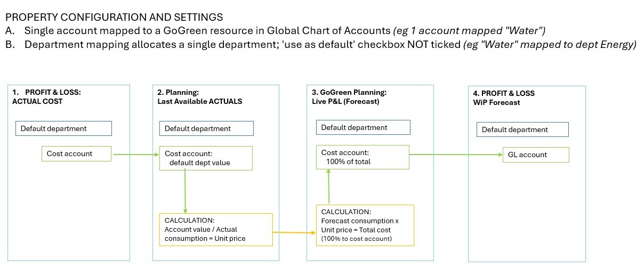Select the Total cost calculation box
Viewport: 644px width, 268px height.
pyautogui.click(x=364, y=225)
